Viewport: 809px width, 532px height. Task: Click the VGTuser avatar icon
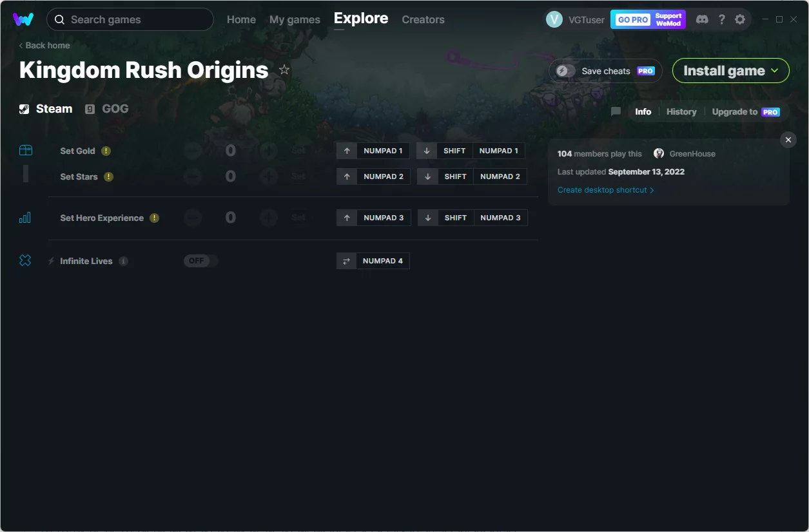coord(554,19)
